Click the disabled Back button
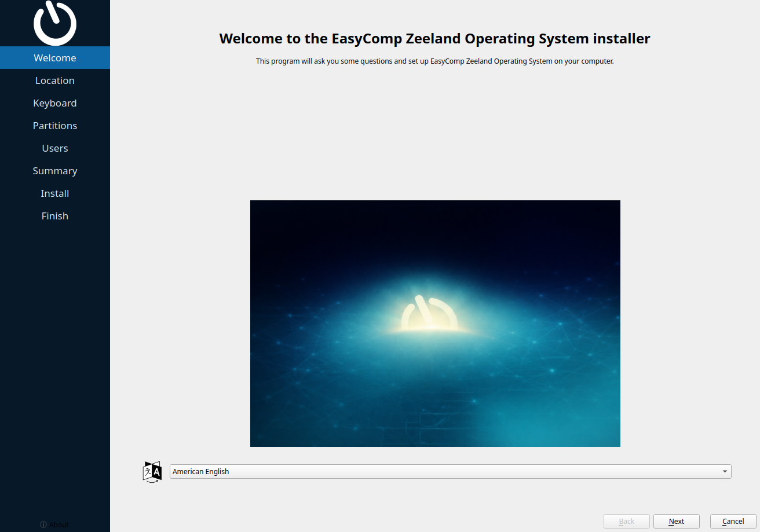This screenshot has width=760, height=532. (x=627, y=522)
